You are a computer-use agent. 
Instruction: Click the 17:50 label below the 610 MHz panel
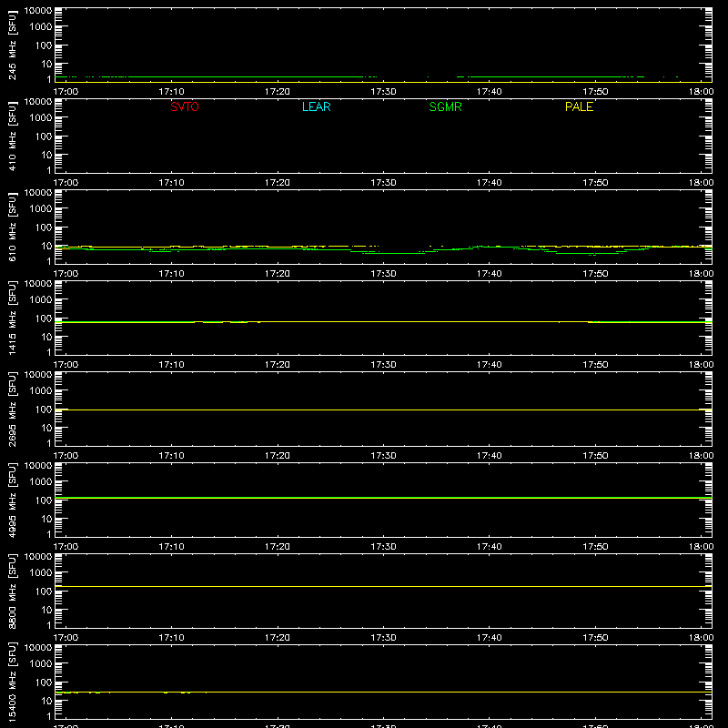(x=595, y=274)
